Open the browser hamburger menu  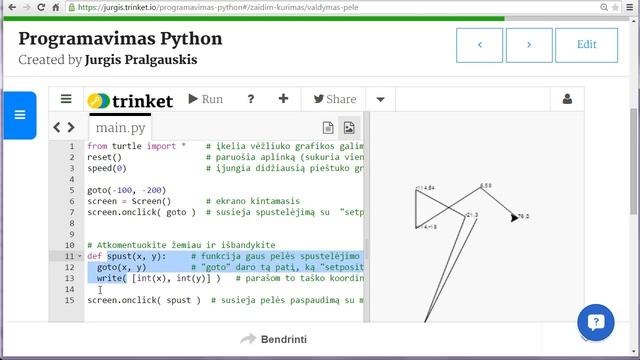pyautogui.click(x=630, y=7)
